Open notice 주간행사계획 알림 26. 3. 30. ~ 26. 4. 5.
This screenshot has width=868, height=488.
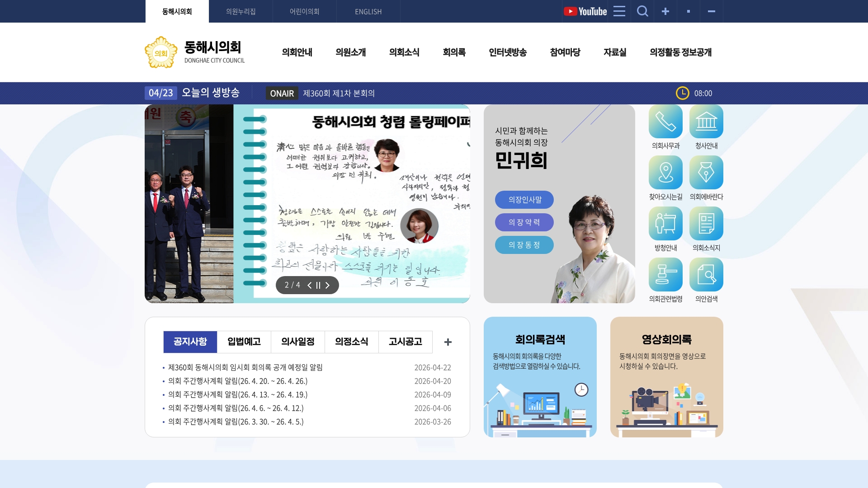(x=236, y=422)
